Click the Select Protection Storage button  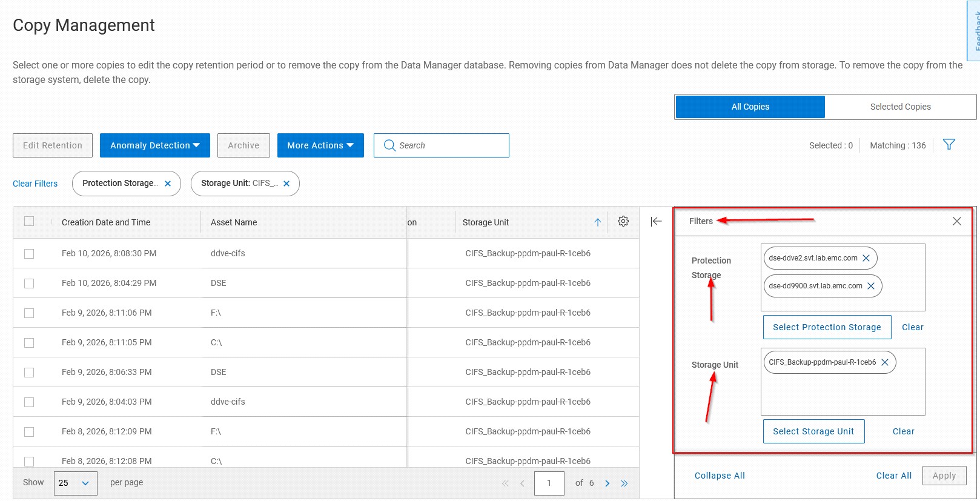(826, 327)
